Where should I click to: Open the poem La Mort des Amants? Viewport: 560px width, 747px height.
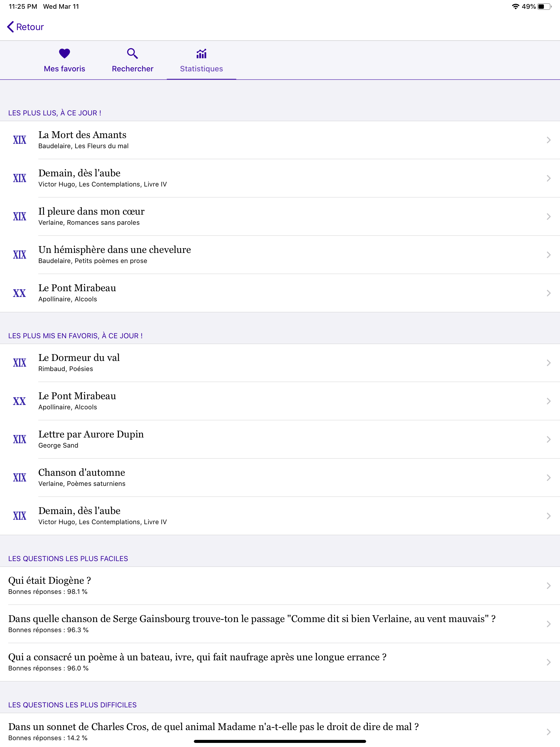pos(280,140)
